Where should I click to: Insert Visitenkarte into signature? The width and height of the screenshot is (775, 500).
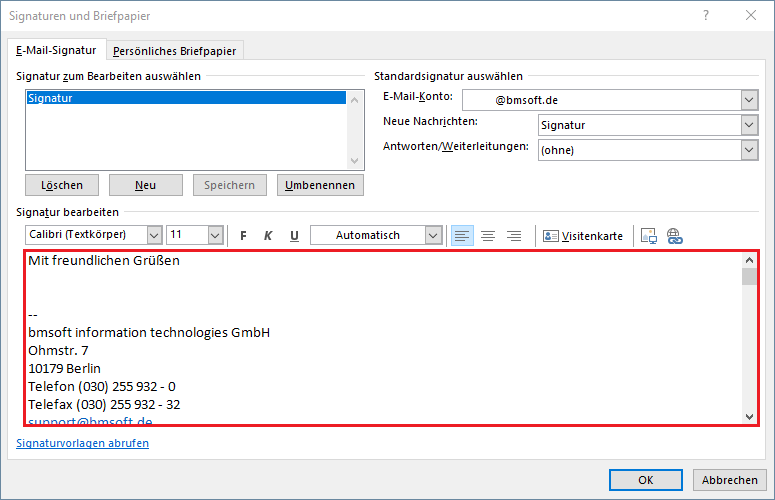click(x=583, y=236)
